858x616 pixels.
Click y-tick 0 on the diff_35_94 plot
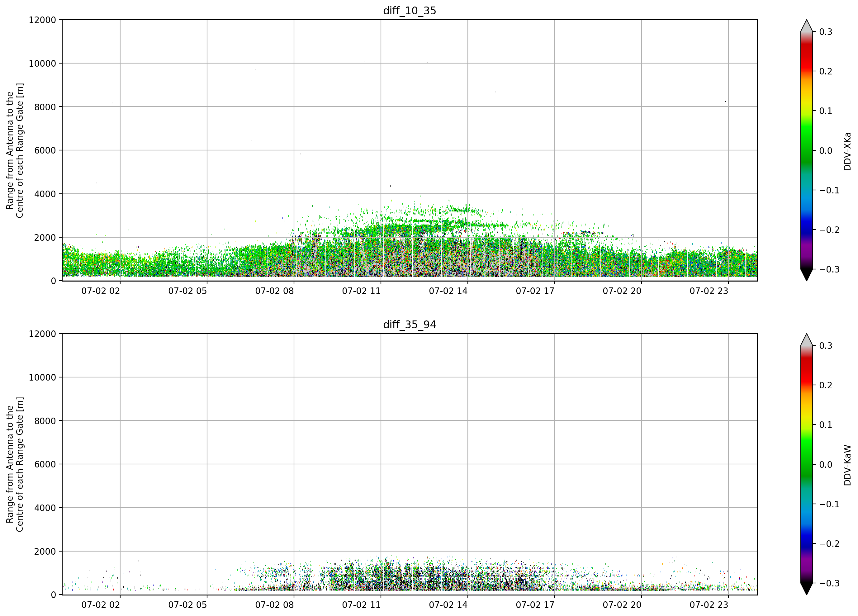point(53,595)
